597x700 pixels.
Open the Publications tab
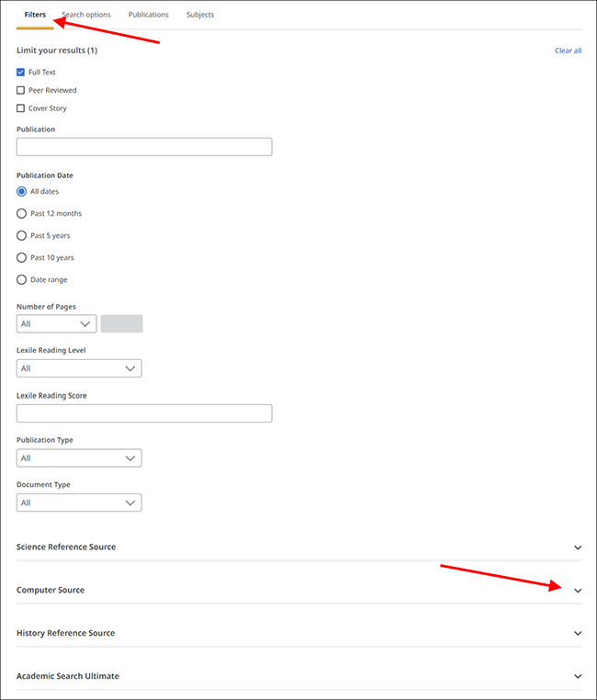click(x=149, y=15)
